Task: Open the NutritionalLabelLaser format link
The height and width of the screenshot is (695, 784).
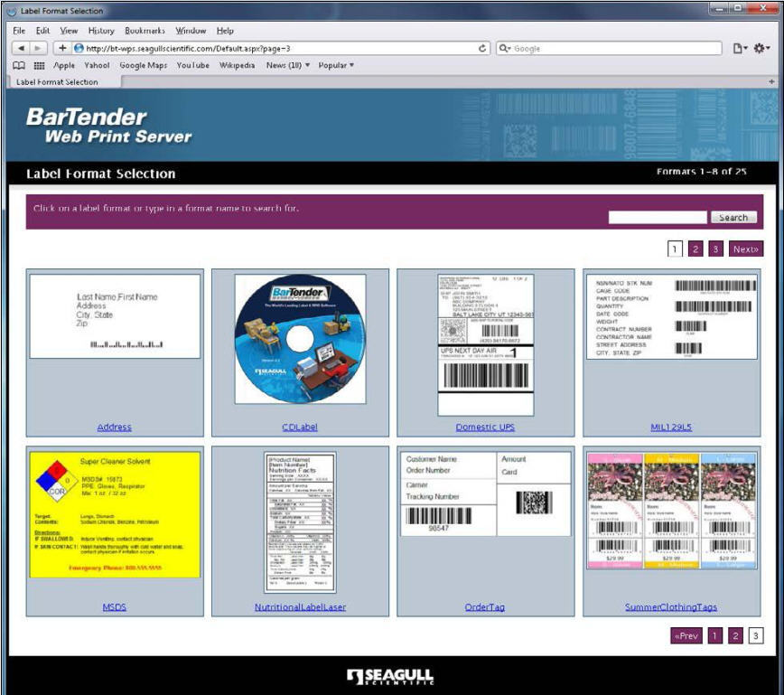Action: coord(300,607)
